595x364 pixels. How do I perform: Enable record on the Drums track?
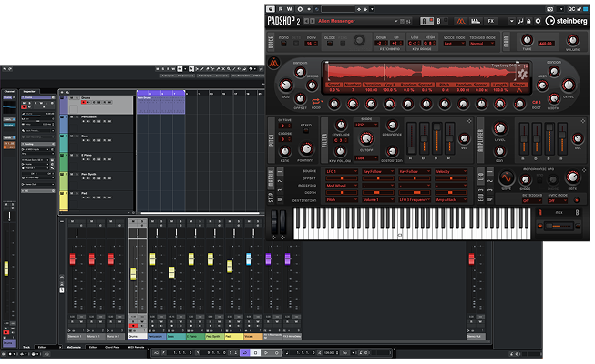[x=84, y=102]
